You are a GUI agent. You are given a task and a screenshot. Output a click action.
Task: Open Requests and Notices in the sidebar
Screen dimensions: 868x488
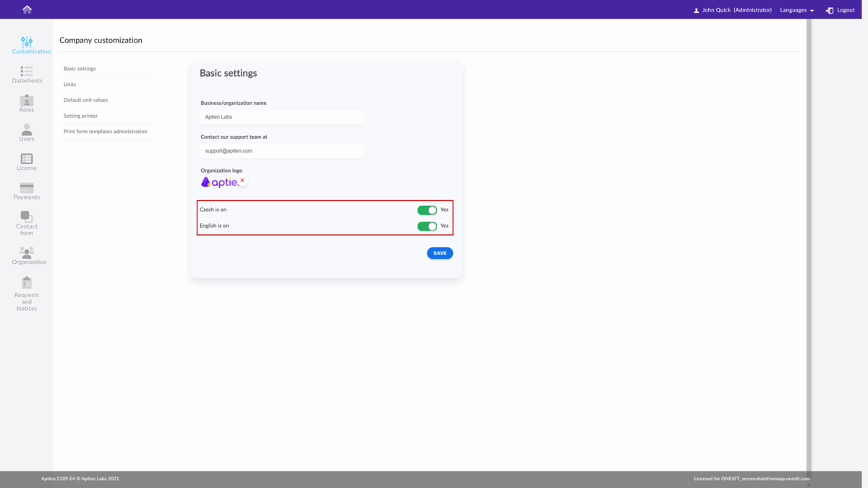click(x=27, y=294)
